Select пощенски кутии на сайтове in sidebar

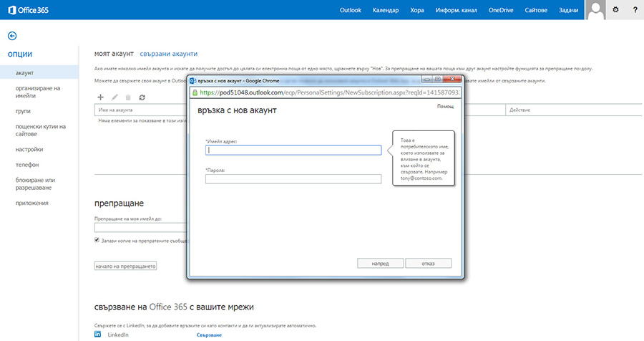click(x=40, y=130)
